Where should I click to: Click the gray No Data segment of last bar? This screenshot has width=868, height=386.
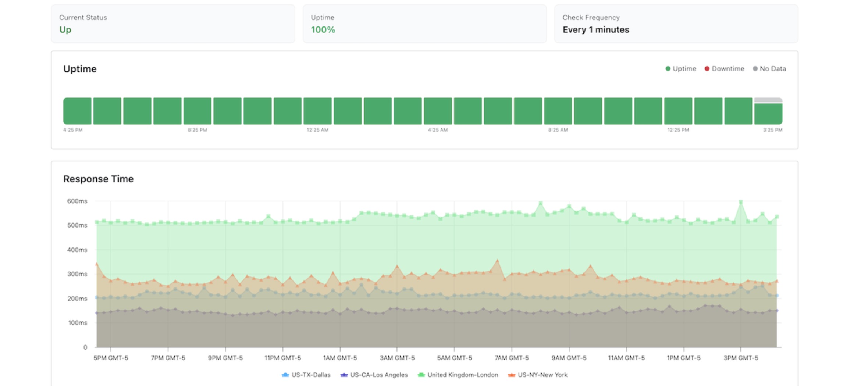pos(768,100)
